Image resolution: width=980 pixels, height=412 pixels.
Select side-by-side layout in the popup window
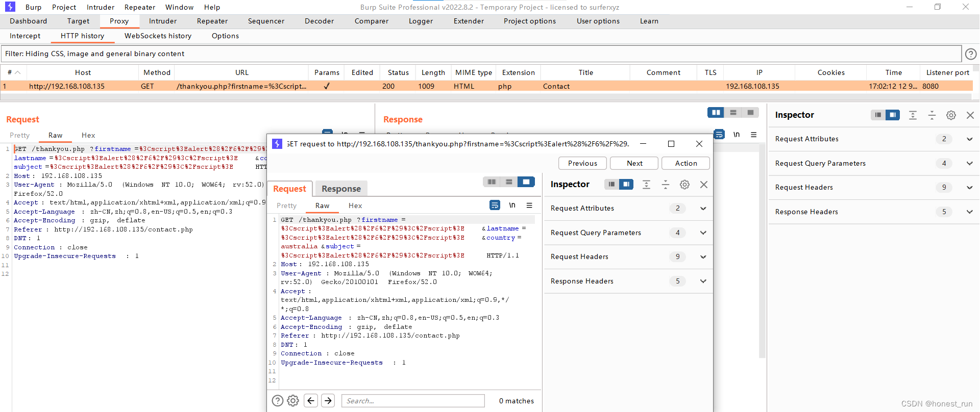[x=492, y=182]
